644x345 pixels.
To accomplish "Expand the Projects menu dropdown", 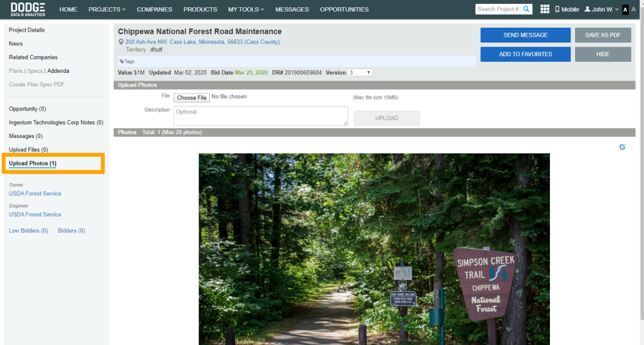I will (107, 9).
